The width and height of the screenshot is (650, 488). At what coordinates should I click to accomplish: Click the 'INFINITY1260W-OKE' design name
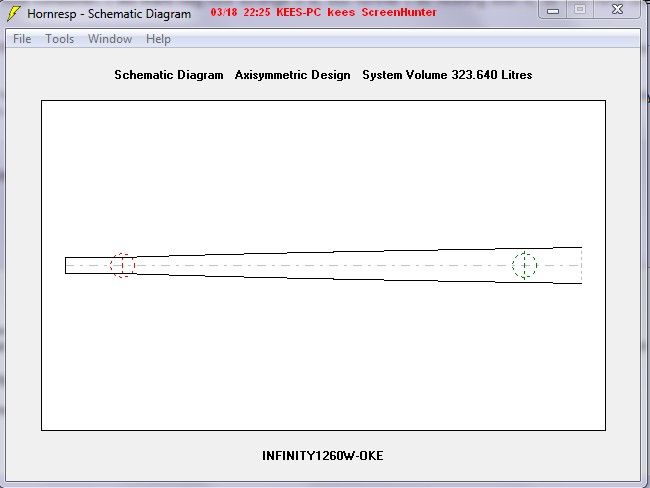[x=323, y=456]
